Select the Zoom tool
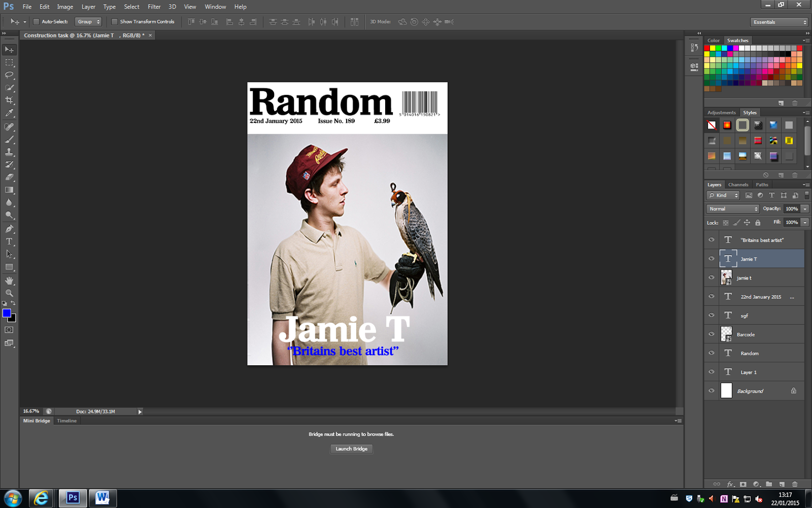 point(9,293)
